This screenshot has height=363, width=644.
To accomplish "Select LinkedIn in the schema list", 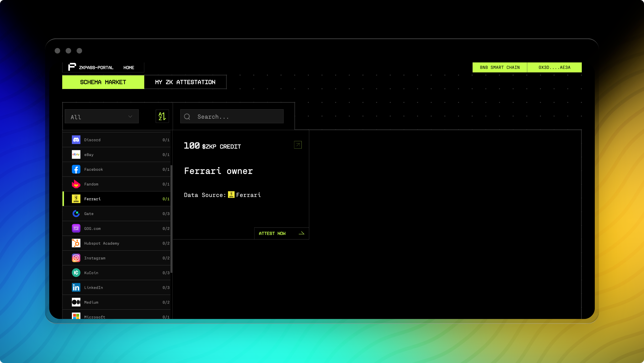I will pyautogui.click(x=117, y=287).
